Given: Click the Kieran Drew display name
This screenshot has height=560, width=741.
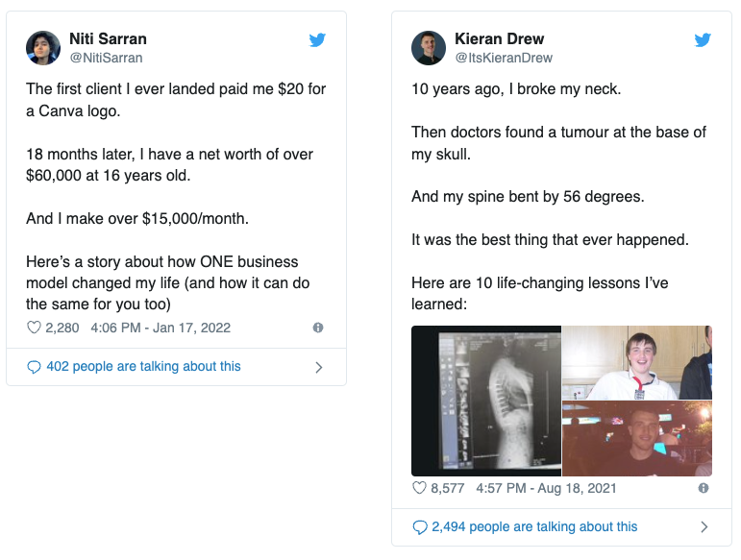Looking at the screenshot, I should pos(499,39).
